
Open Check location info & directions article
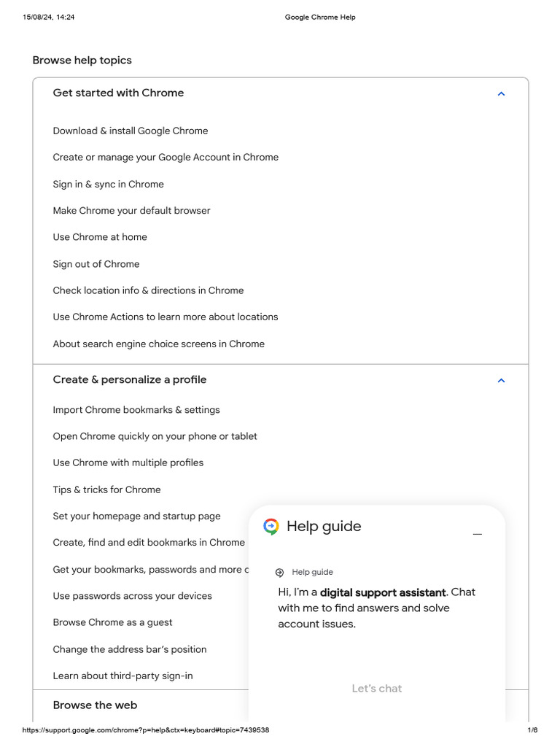148,290
